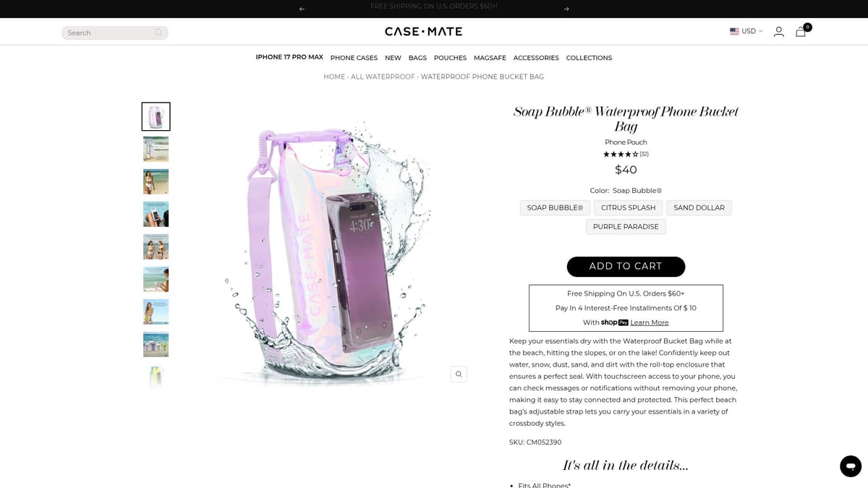Open the USD currency dropdown
Screen dimensions: 868x488
(746, 31)
